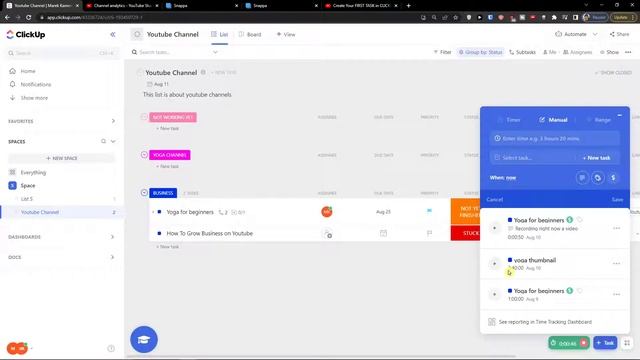Screen dimensions: 640x360
Task: Click the red STUCK status cell
Action: pyautogui.click(x=466, y=233)
